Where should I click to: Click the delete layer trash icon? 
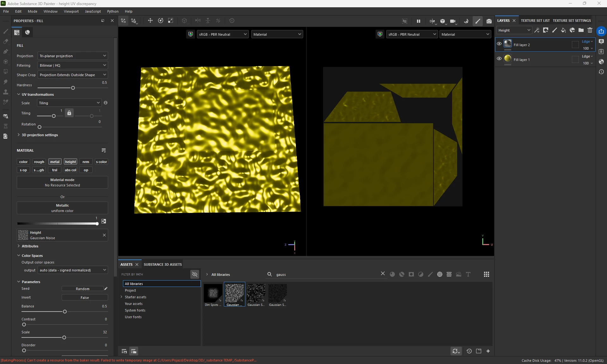[590, 30]
